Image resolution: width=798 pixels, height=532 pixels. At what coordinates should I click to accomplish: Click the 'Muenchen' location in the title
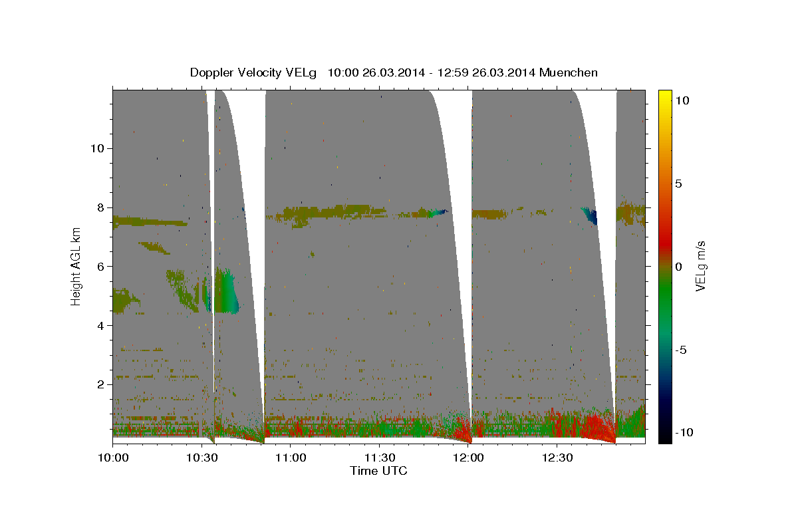point(569,72)
